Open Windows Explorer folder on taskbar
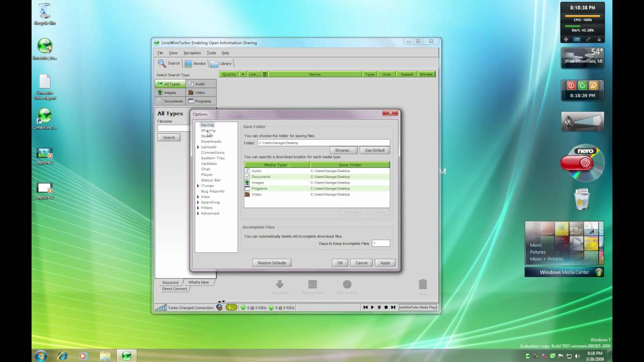Image resolution: width=644 pixels, height=362 pixels. [x=105, y=356]
